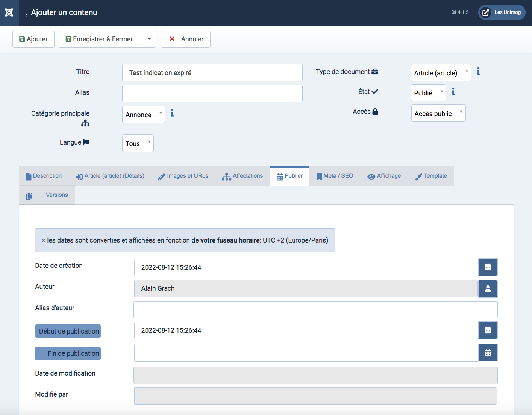The width and height of the screenshot is (532, 415).
Task: Open calendar for Fin de publication
Action: point(488,353)
